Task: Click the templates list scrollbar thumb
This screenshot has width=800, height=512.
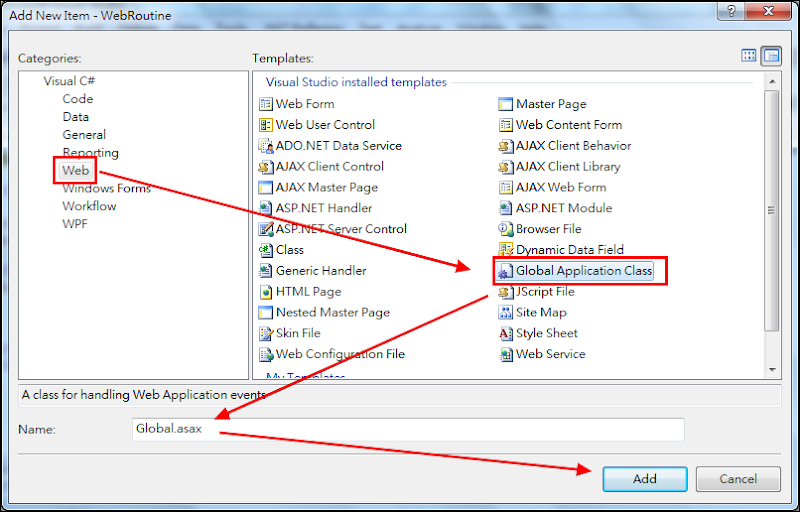Action: [772, 210]
